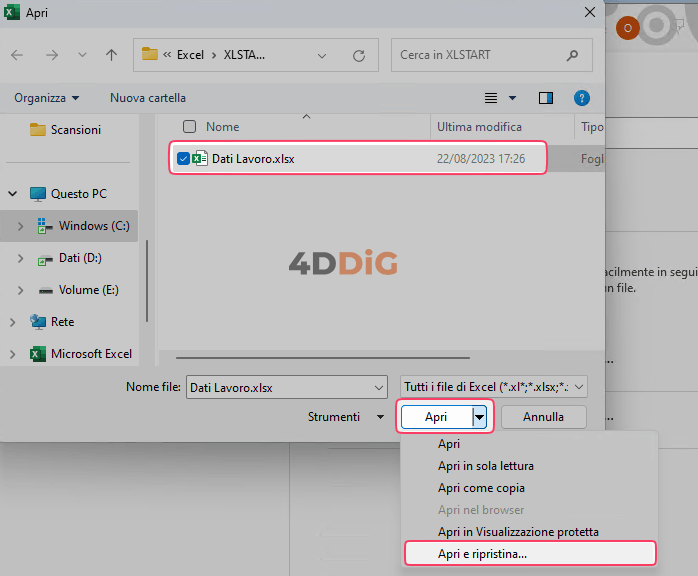This screenshot has width=698, height=576.
Task: Select Windows (C:) drive
Action: click(83, 226)
